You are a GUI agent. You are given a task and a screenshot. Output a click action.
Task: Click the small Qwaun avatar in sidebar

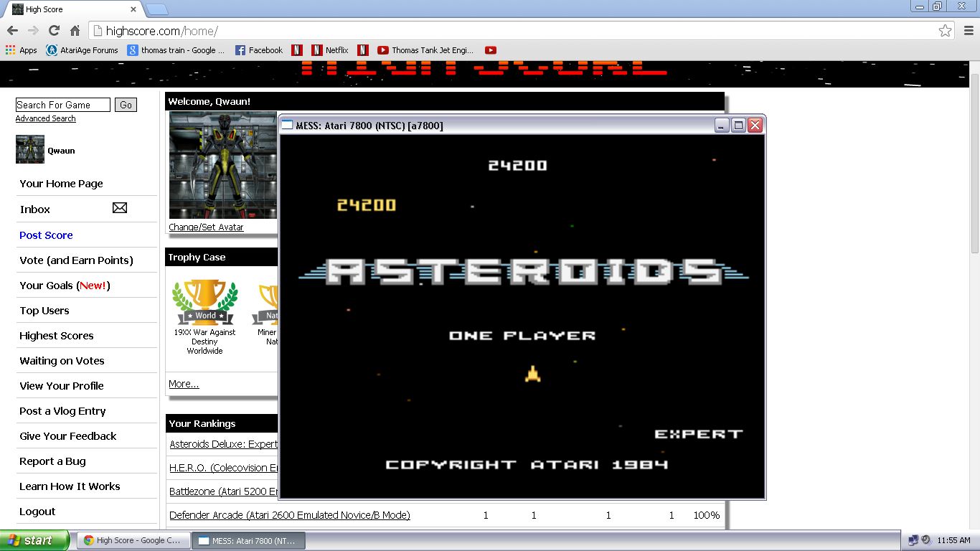tap(30, 149)
